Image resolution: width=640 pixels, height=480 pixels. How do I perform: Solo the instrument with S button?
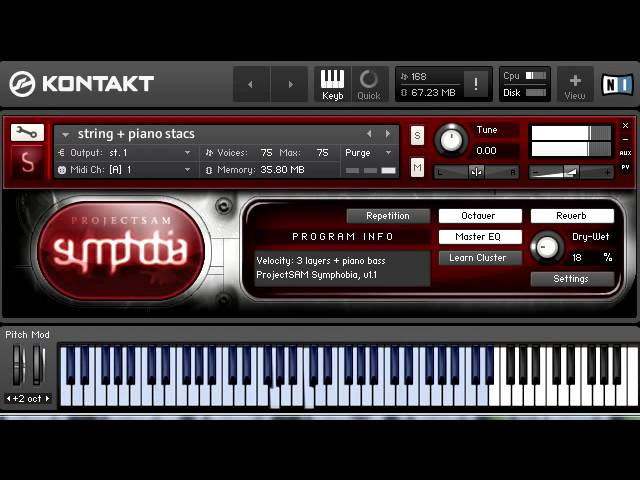pos(417,136)
